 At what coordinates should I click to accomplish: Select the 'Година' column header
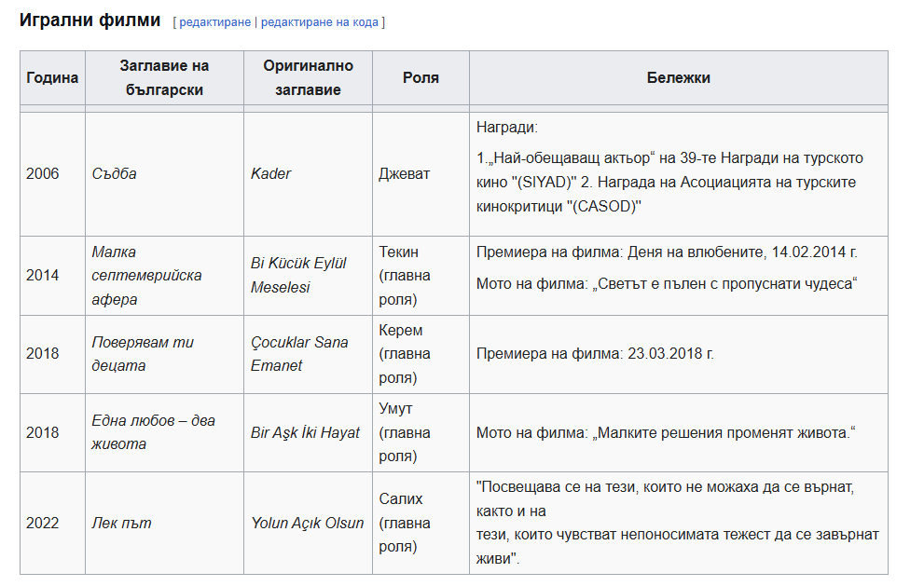click(52, 78)
